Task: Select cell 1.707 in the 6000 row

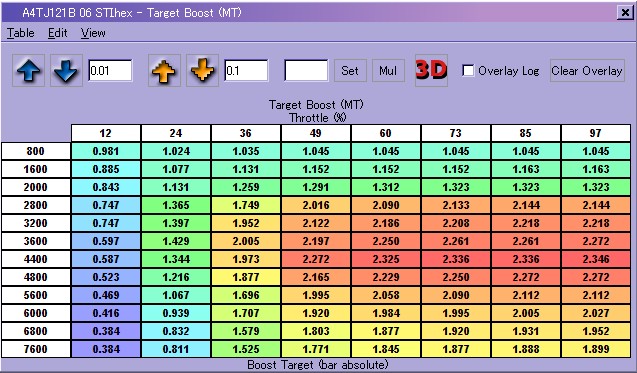Action: [x=246, y=313]
